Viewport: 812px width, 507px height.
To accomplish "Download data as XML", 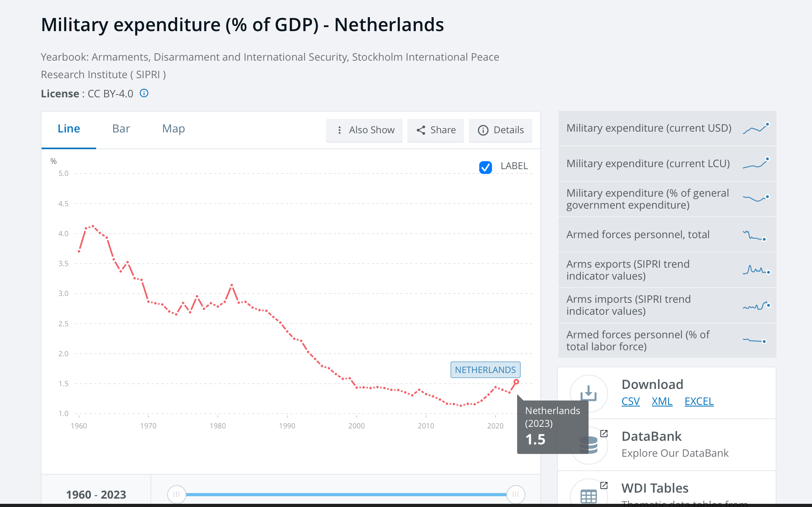I will click(662, 401).
